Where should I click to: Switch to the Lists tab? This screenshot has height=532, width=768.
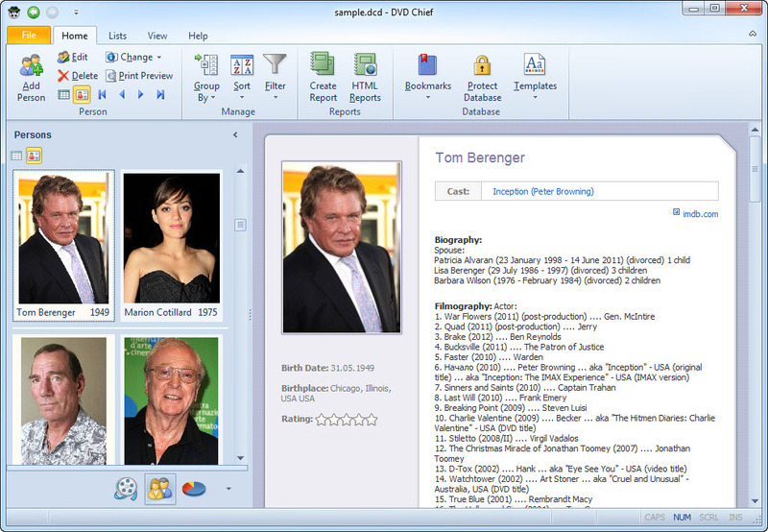click(x=117, y=36)
